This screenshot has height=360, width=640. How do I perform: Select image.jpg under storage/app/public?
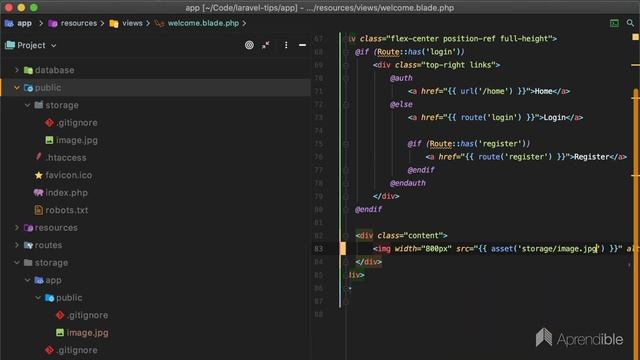point(87,333)
